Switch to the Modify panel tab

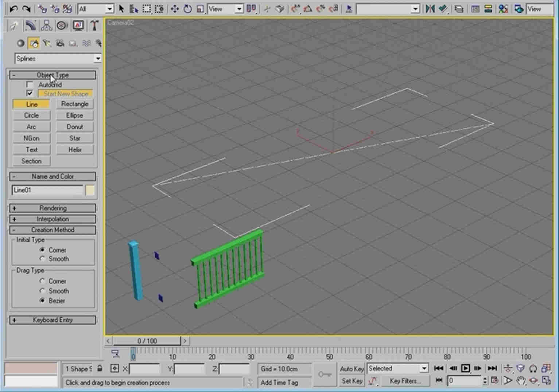[x=30, y=26]
